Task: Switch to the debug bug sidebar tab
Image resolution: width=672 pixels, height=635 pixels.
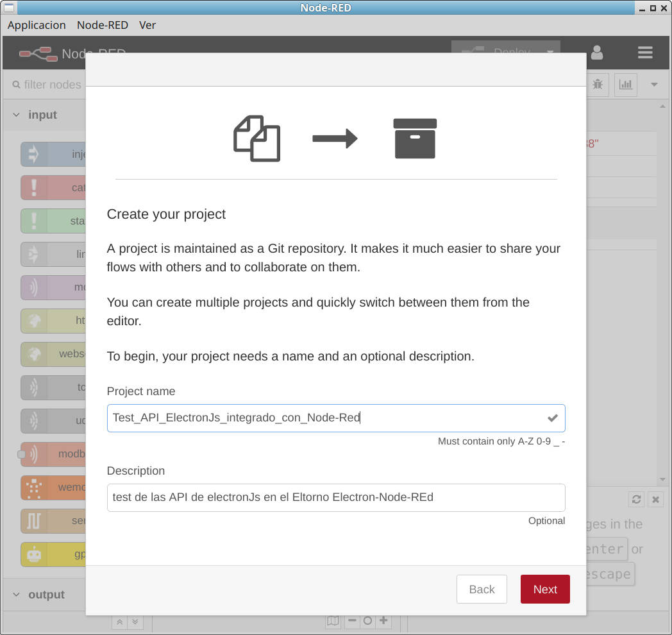Action: 598,84
